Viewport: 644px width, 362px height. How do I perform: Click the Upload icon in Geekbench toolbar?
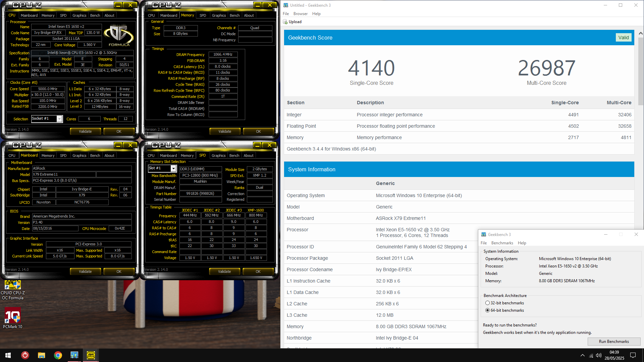click(285, 22)
